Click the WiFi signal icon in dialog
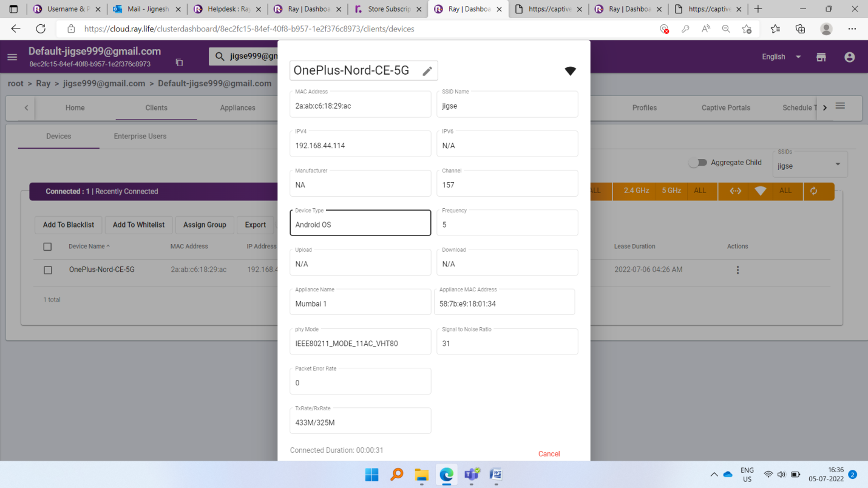Viewport: 868px width, 488px height. (x=570, y=71)
